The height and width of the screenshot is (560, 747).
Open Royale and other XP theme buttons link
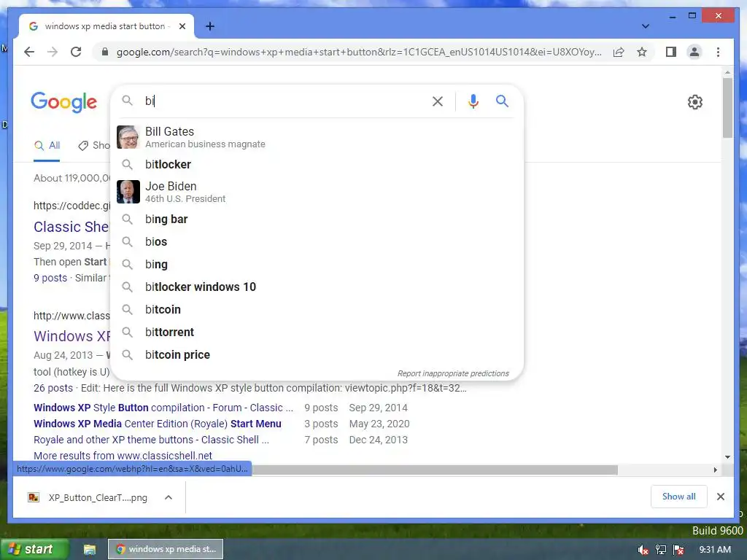pyautogui.click(x=152, y=440)
